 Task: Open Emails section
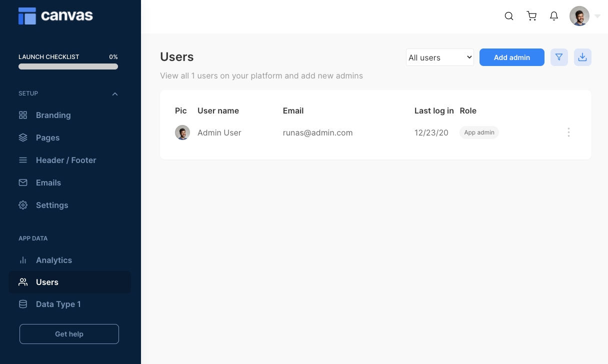48,182
